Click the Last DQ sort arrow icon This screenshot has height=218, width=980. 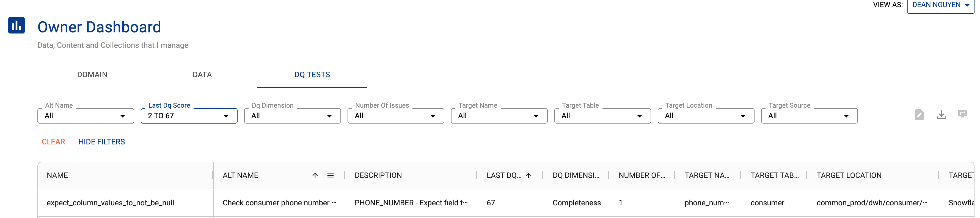(528, 175)
